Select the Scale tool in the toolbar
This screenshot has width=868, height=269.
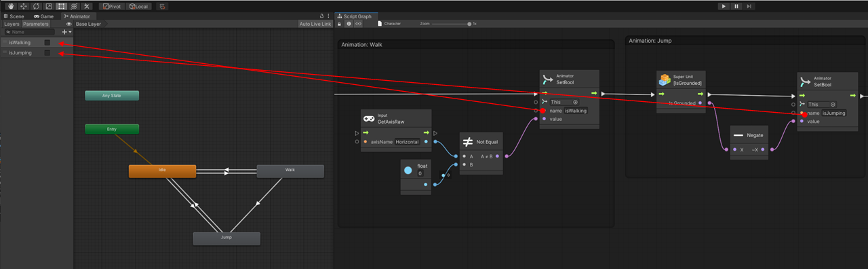48,6
